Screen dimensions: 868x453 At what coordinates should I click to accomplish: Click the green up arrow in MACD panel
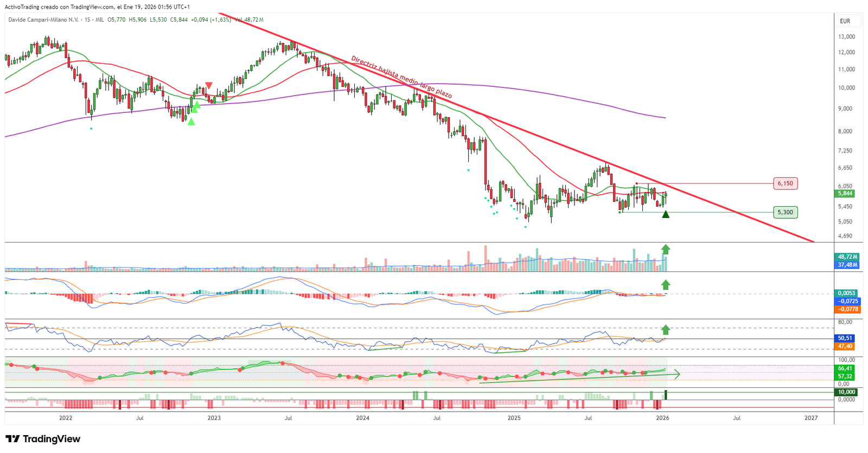pos(666,285)
